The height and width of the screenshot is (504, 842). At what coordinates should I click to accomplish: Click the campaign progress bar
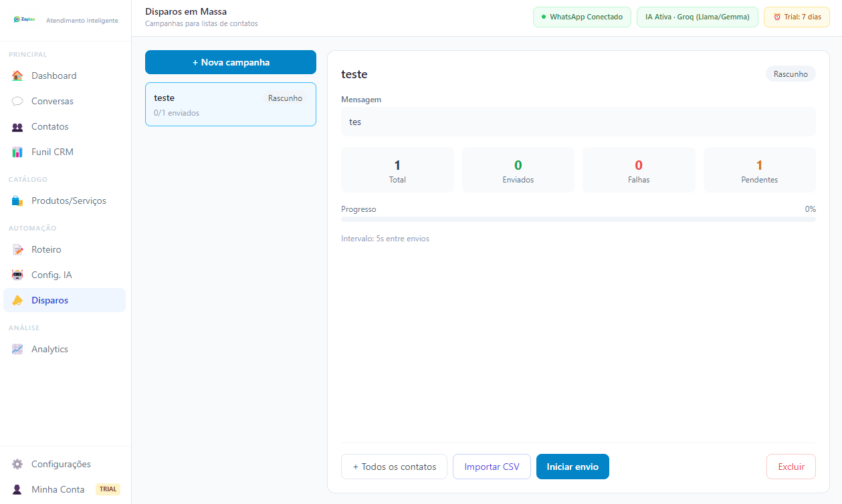[x=578, y=219]
